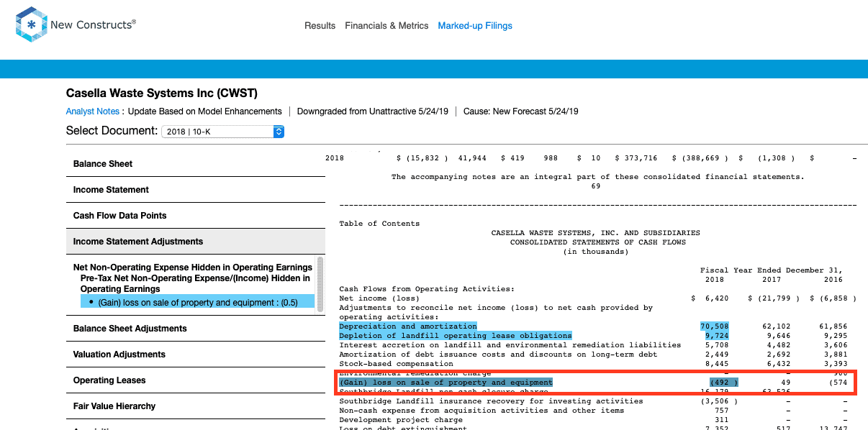Open Balance Sheet Adjustments section

pos(195,329)
